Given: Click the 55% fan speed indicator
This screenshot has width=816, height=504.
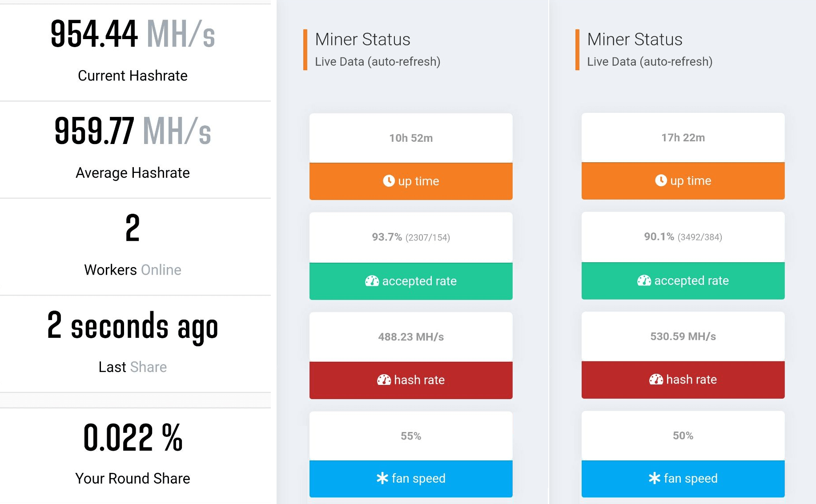Looking at the screenshot, I should (x=410, y=436).
